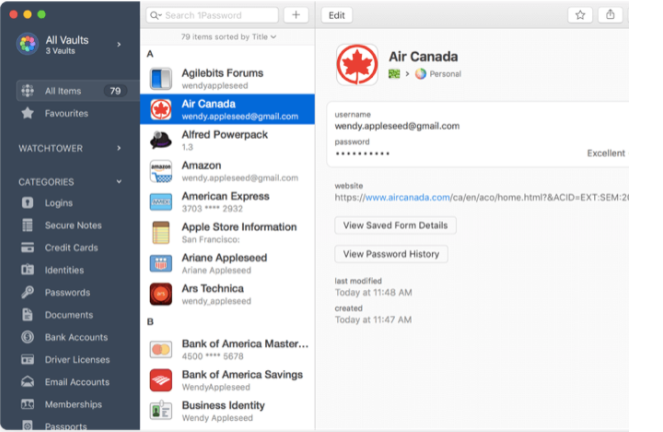
Task: Click the Excellent password strength label
Action: (x=605, y=153)
